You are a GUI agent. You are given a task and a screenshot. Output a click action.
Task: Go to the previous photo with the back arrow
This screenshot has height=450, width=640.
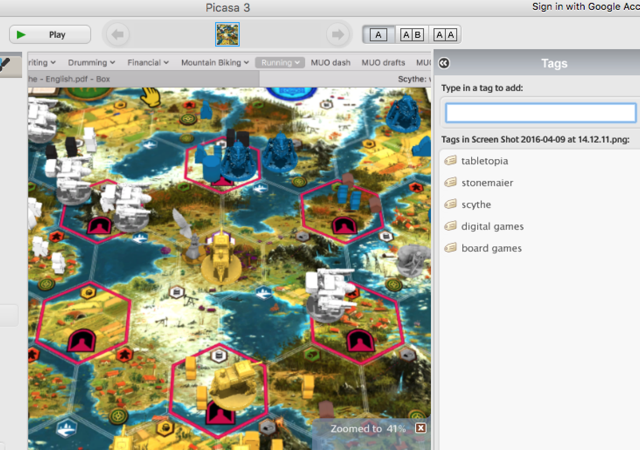coord(118,35)
